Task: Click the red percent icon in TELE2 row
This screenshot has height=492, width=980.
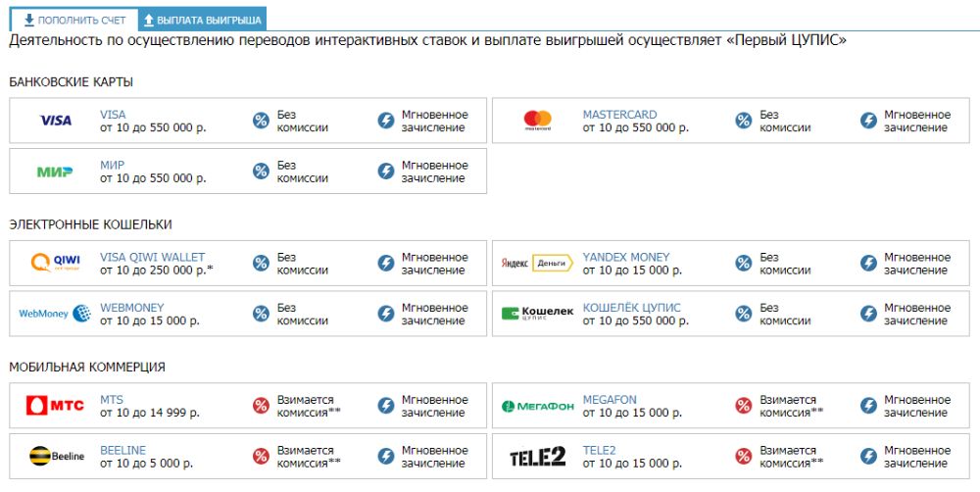Action: (743, 457)
